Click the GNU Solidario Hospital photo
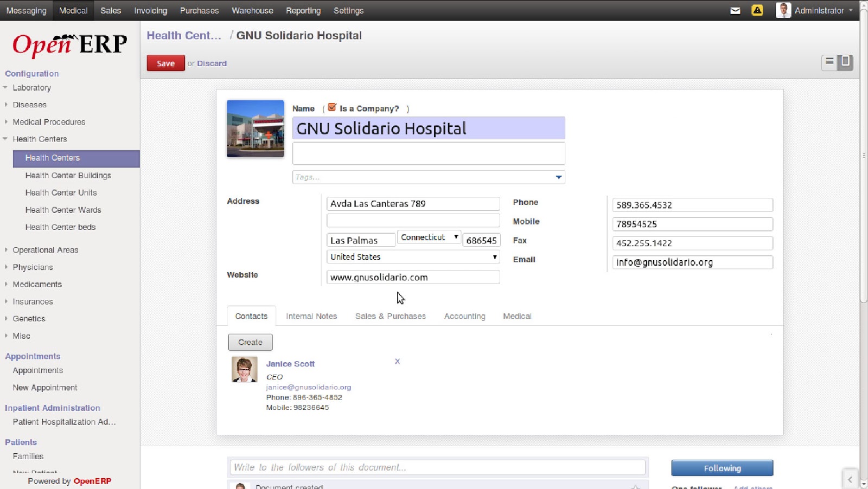The height and width of the screenshot is (489, 868). [x=256, y=128]
